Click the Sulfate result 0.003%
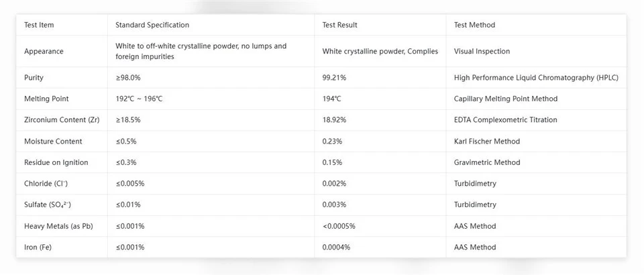Viewport: 644px width, 275px height. tap(334, 205)
